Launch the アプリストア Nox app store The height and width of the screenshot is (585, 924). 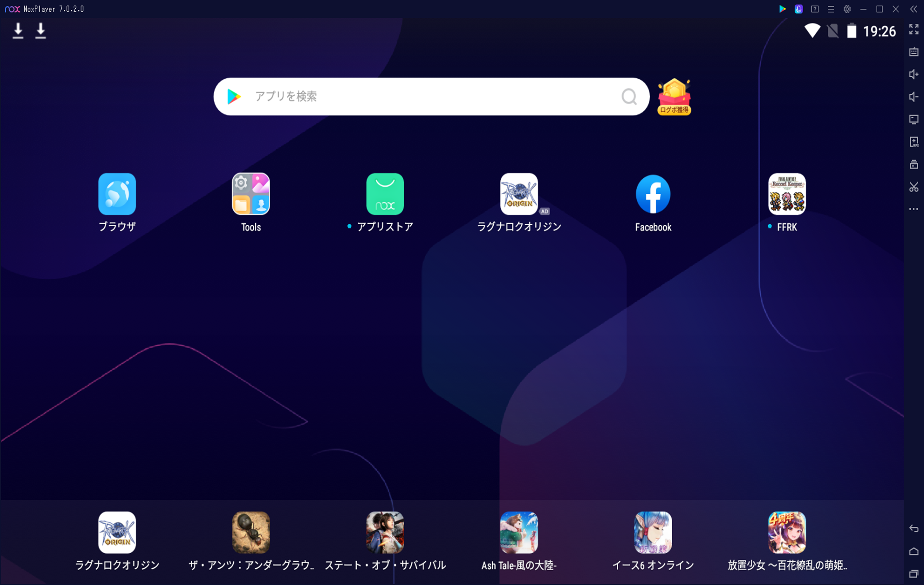pyautogui.click(x=385, y=194)
